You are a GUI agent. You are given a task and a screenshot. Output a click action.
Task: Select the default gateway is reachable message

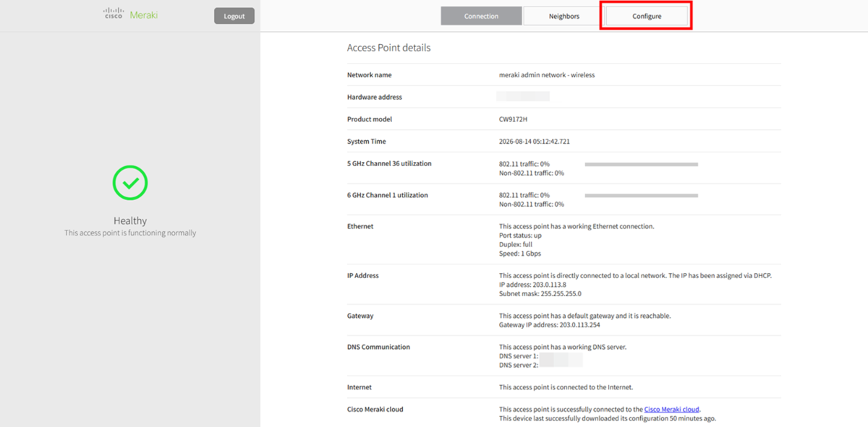585,316
